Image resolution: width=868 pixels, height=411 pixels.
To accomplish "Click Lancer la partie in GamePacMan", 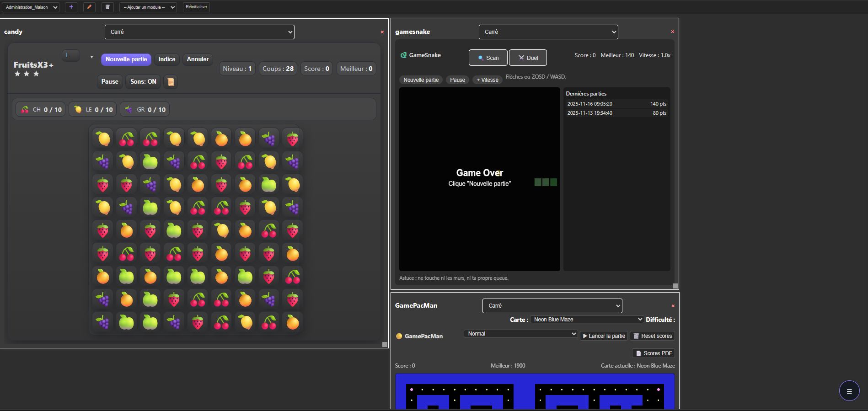I will (x=604, y=336).
